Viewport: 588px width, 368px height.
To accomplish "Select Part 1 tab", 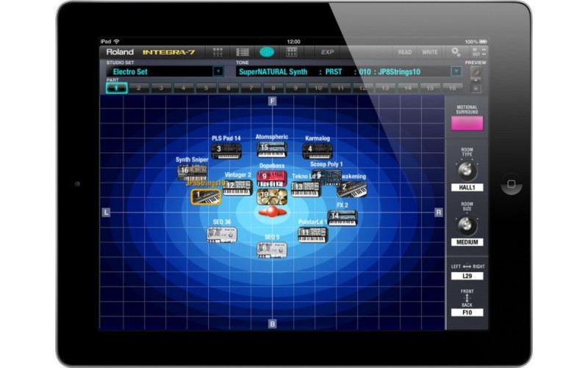I will [x=116, y=88].
